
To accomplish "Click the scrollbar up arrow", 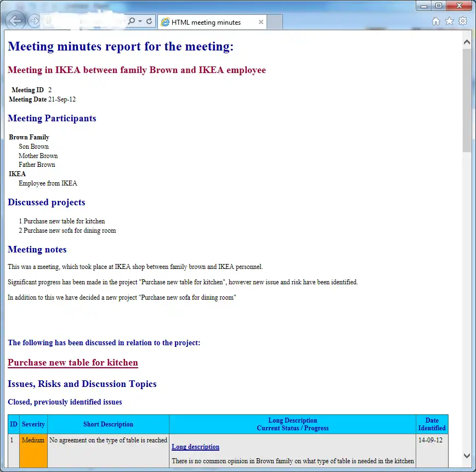I will pyautogui.click(x=467, y=42).
